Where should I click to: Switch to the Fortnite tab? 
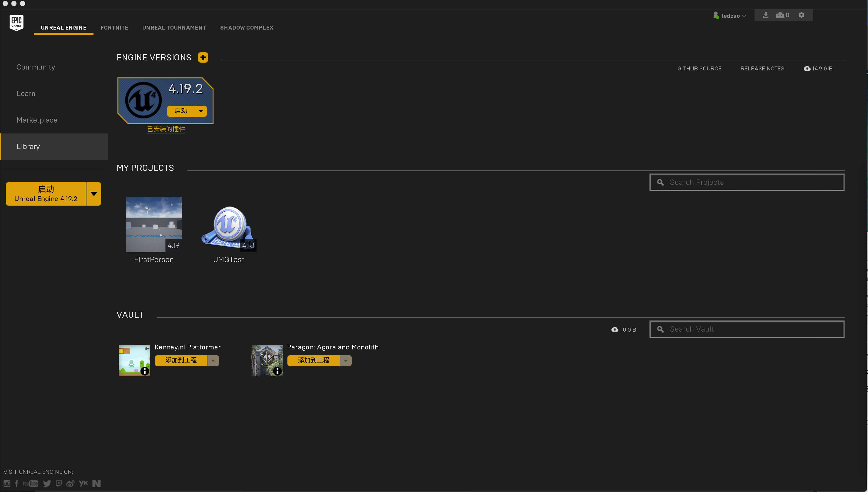[114, 28]
